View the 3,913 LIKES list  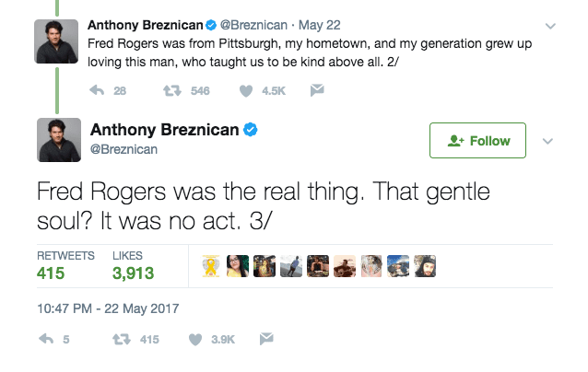(132, 265)
